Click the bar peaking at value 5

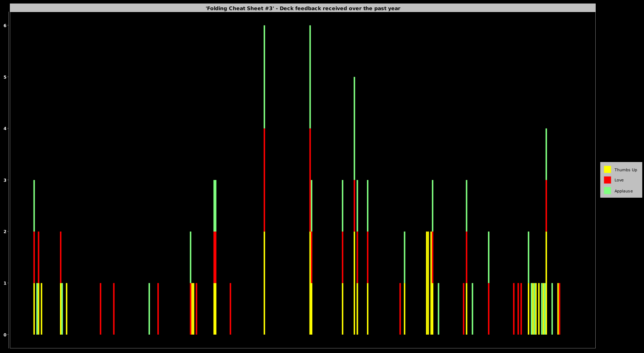coord(354,206)
